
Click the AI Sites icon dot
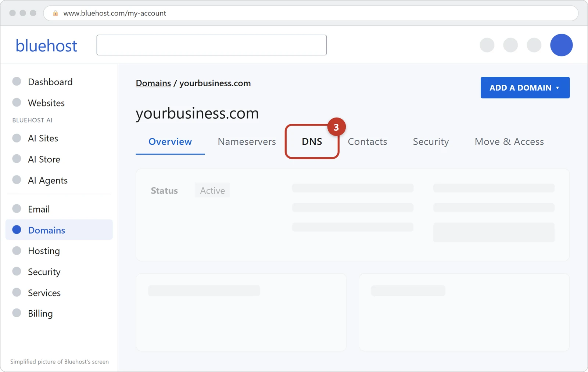(x=17, y=138)
